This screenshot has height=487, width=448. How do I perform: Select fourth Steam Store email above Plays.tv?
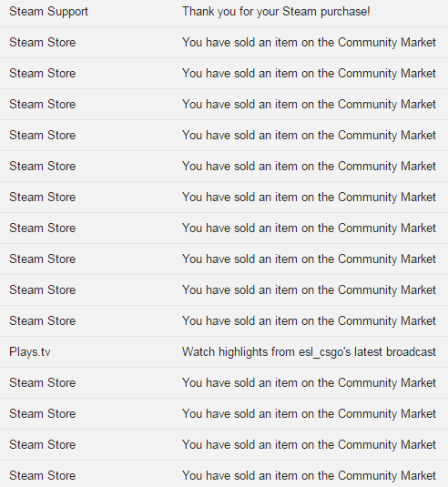point(224,228)
